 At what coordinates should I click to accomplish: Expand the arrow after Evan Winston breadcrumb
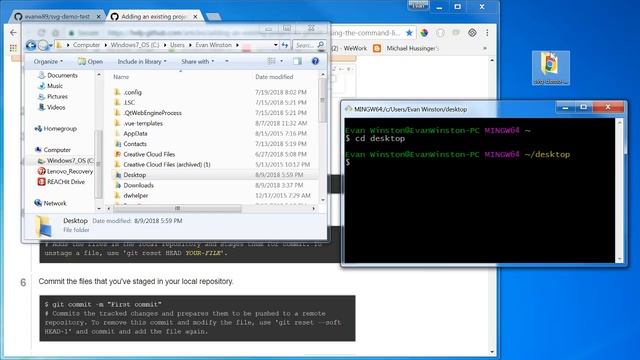click(x=237, y=45)
